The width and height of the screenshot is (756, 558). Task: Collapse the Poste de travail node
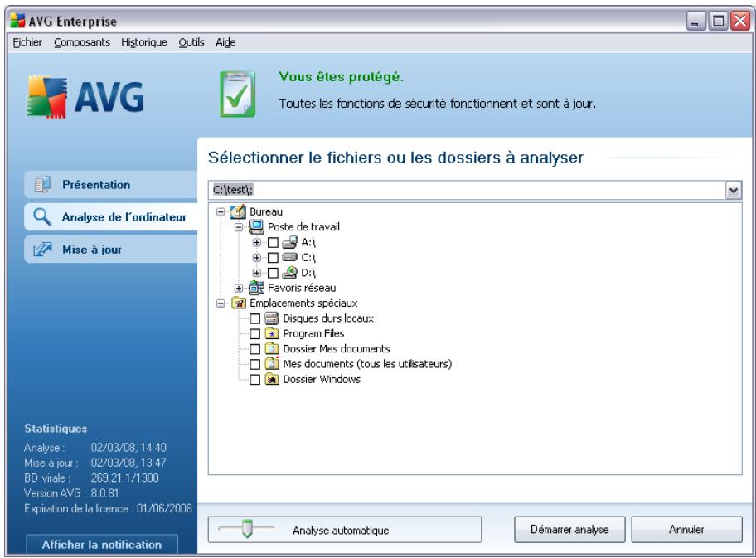coord(239,226)
